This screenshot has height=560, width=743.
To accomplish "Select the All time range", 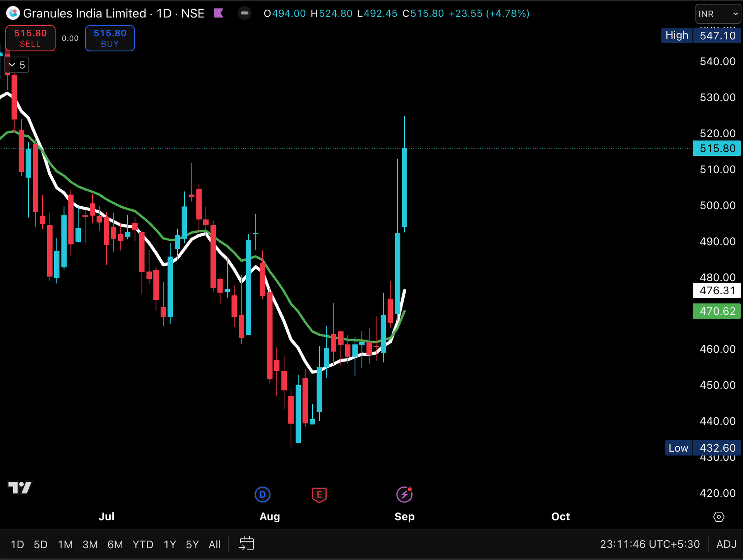I will (214, 545).
